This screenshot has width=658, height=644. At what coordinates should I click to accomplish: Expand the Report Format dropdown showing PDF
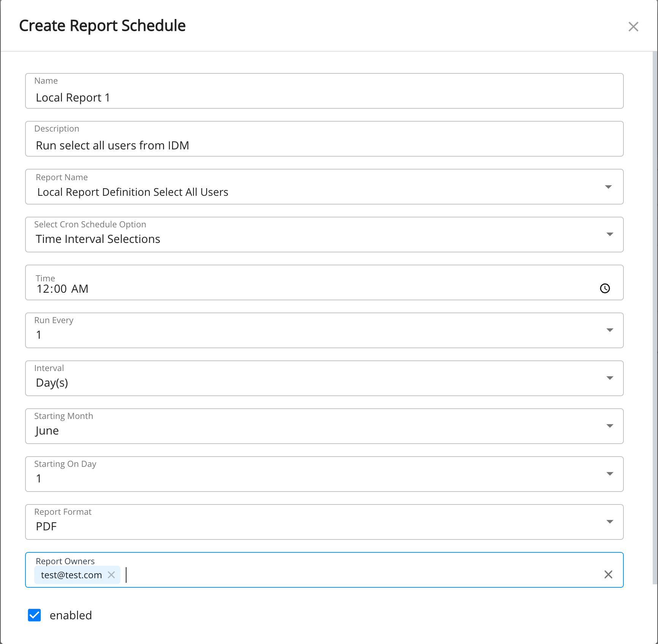coord(610,522)
